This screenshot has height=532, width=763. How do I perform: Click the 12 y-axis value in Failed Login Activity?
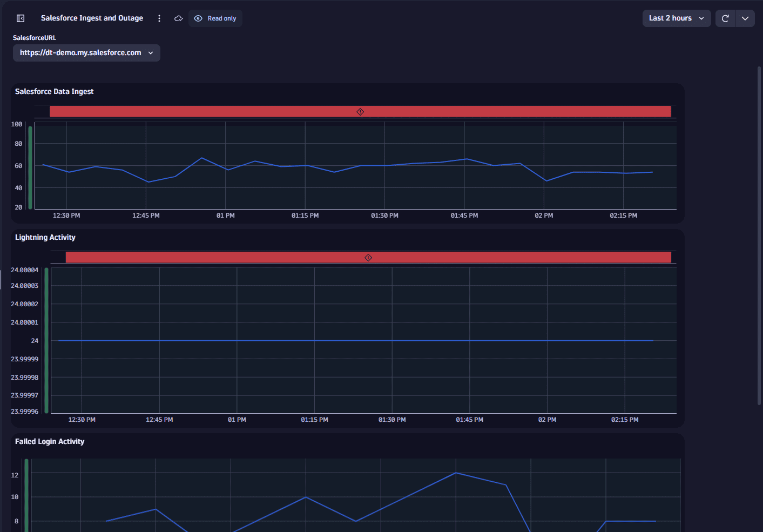15,475
